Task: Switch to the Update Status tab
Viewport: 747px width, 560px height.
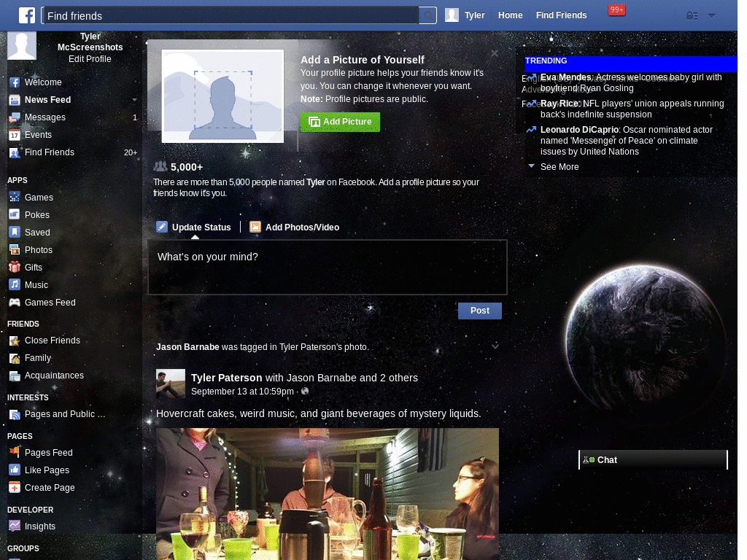Action: (x=194, y=227)
